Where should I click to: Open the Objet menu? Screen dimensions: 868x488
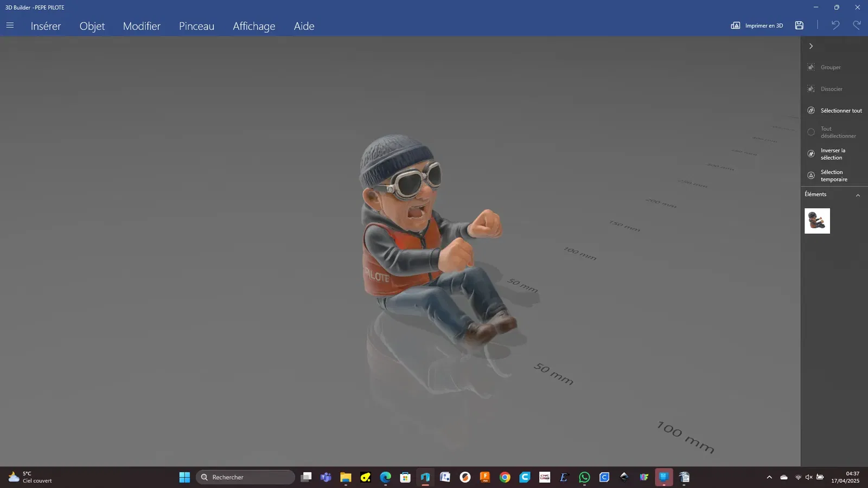(92, 26)
